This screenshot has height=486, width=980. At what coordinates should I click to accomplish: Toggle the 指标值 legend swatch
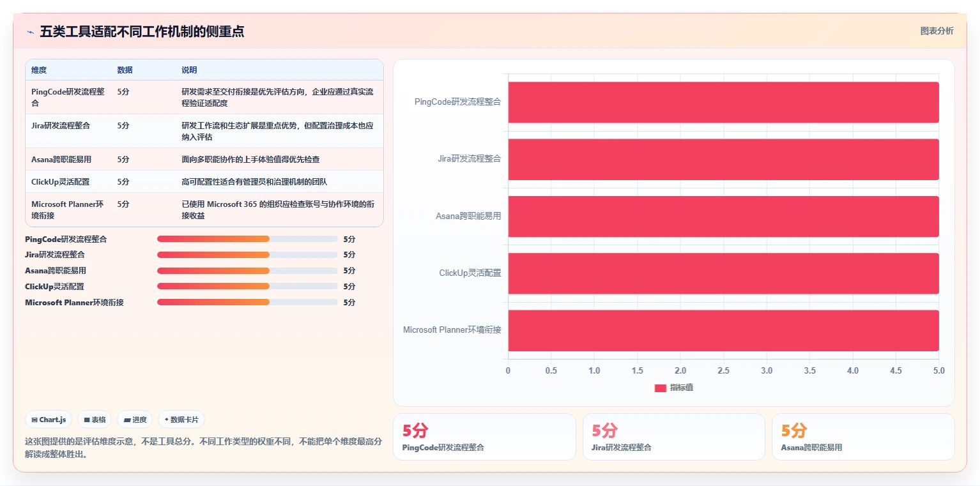coord(660,388)
